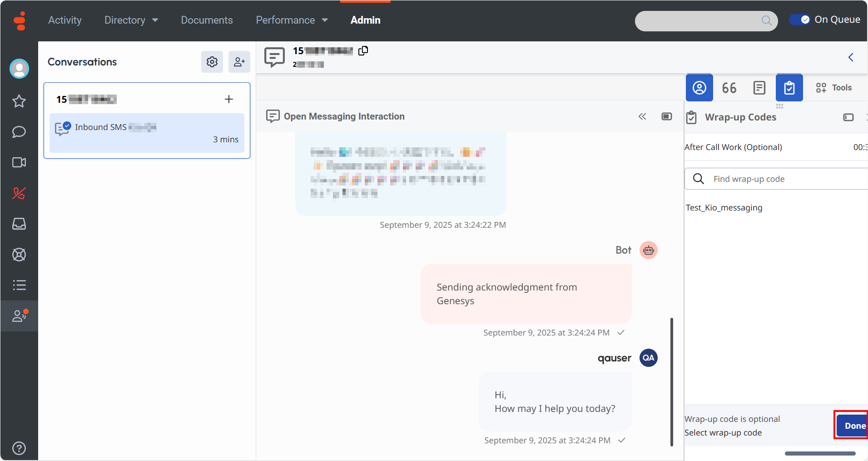Image resolution: width=868 pixels, height=461 pixels.
Task: Open the Interactions agent icon in sidebar
Action: [19, 316]
